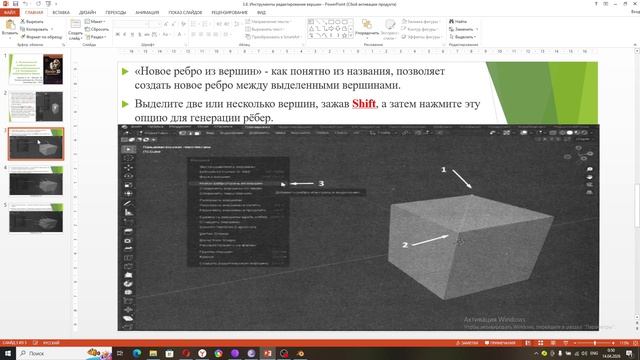This screenshot has height=360, width=640.
Task: Redo the last action
Action: point(38,4)
